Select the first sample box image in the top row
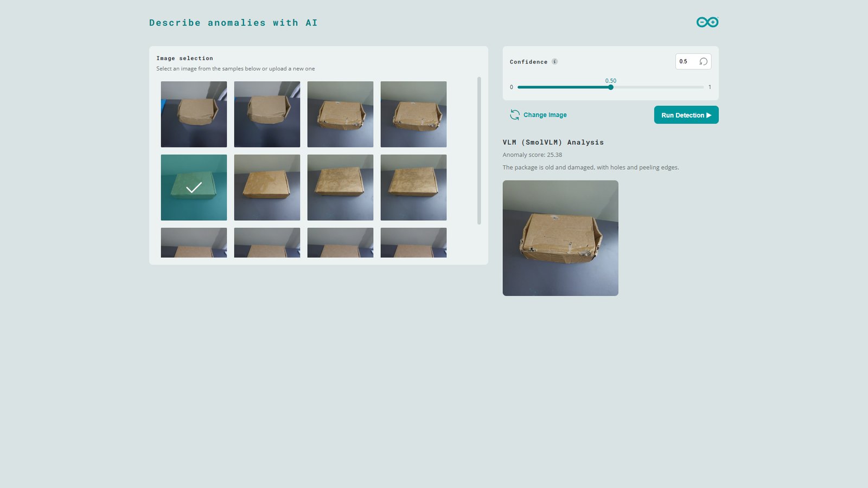868x488 pixels. tap(194, 114)
